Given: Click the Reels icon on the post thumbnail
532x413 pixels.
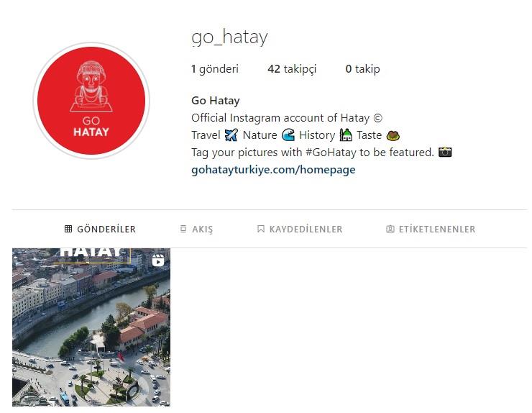Looking at the screenshot, I should coord(158,260).
